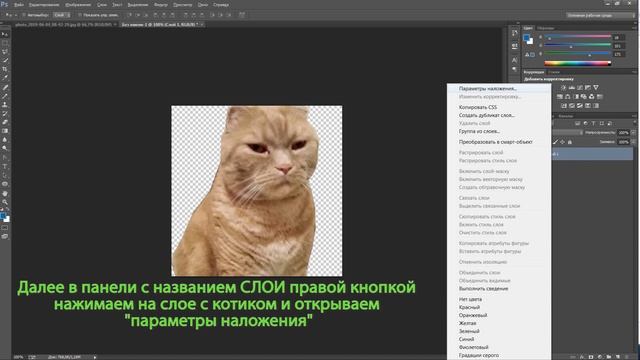Toggle lock all for layer
The width and height of the screenshot is (640, 360).
coord(570,142)
